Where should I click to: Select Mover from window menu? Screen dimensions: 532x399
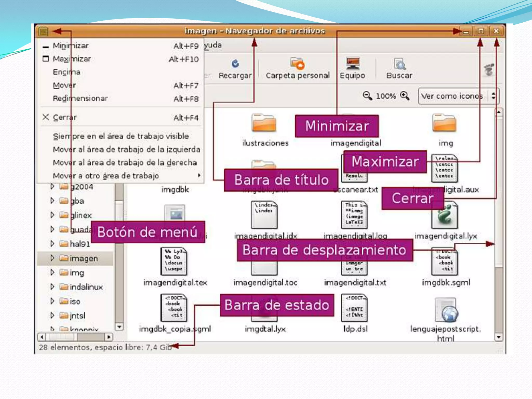64,85
